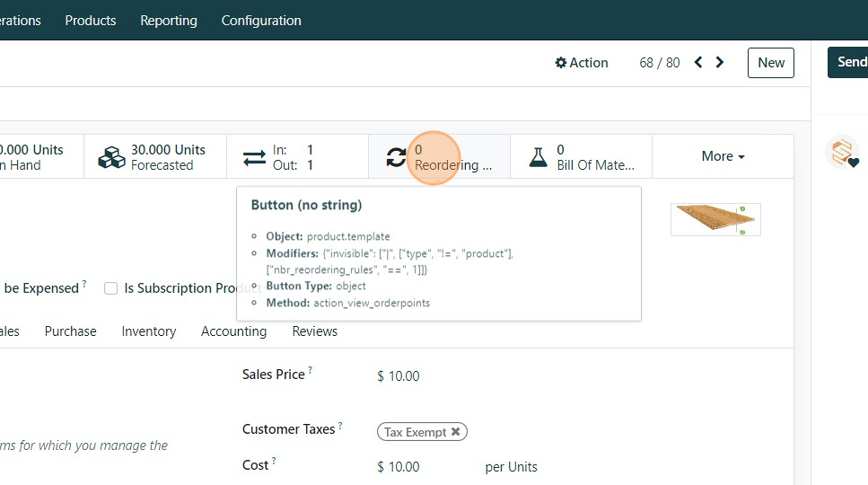Click the user avatar icon in chatter
Screen dimensions: 868x485
[x=842, y=153]
